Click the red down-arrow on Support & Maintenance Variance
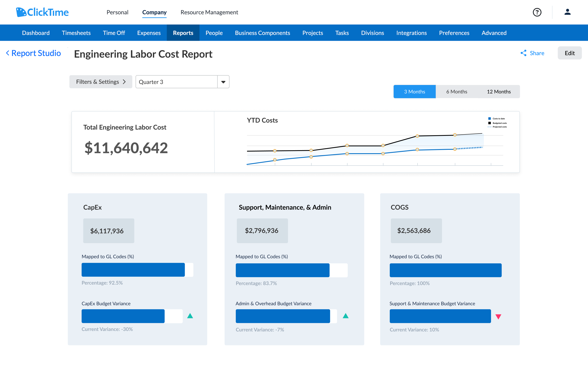 498,316
